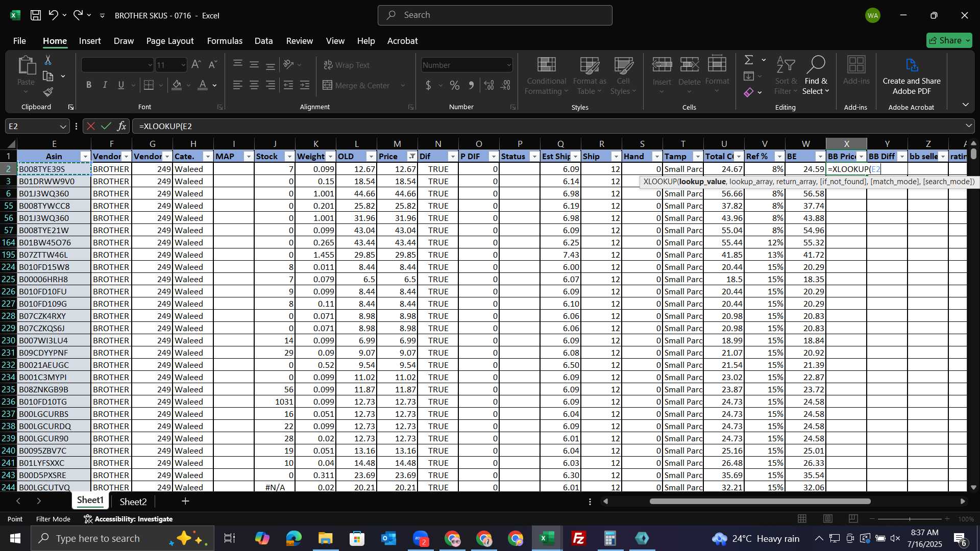Click the Font Color A swatch
980x551 pixels.
[203, 85]
